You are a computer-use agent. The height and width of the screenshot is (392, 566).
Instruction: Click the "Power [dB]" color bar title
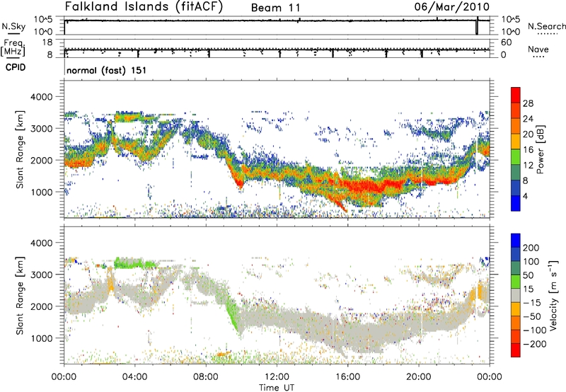(541, 149)
